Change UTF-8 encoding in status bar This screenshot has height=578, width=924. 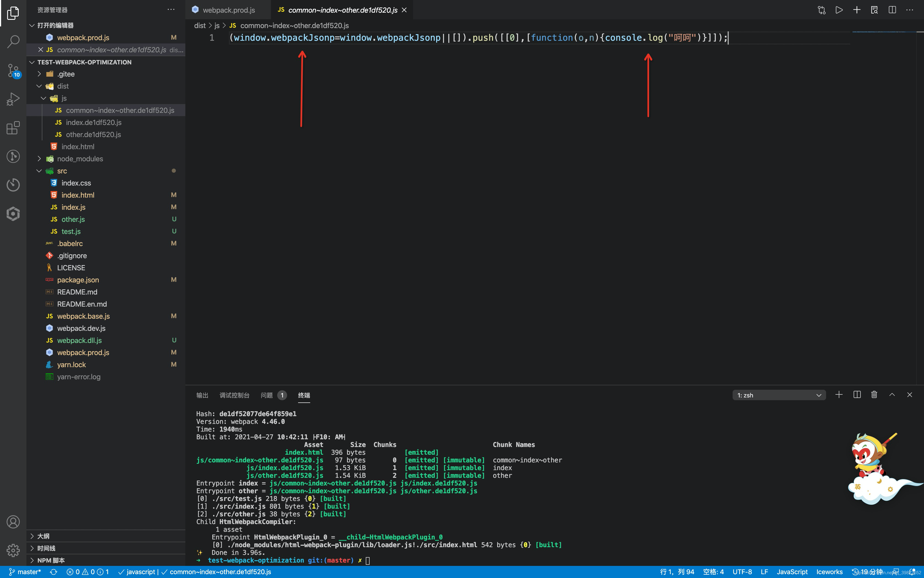tap(742, 572)
